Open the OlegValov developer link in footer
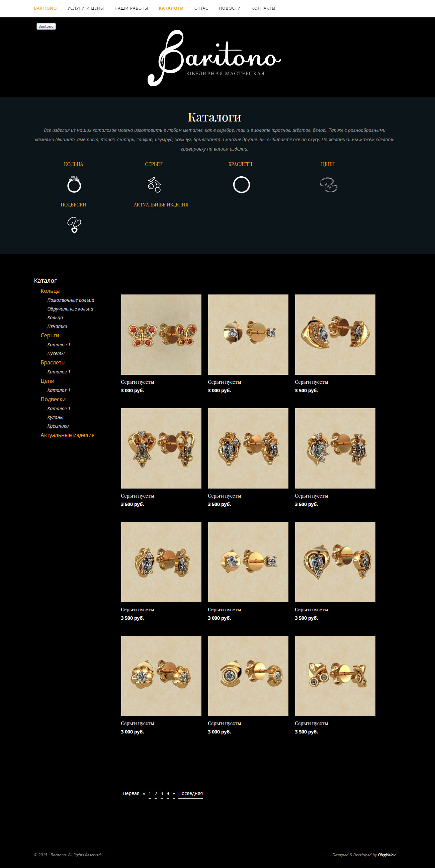The image size is (435, 868). tap(386, 855)
